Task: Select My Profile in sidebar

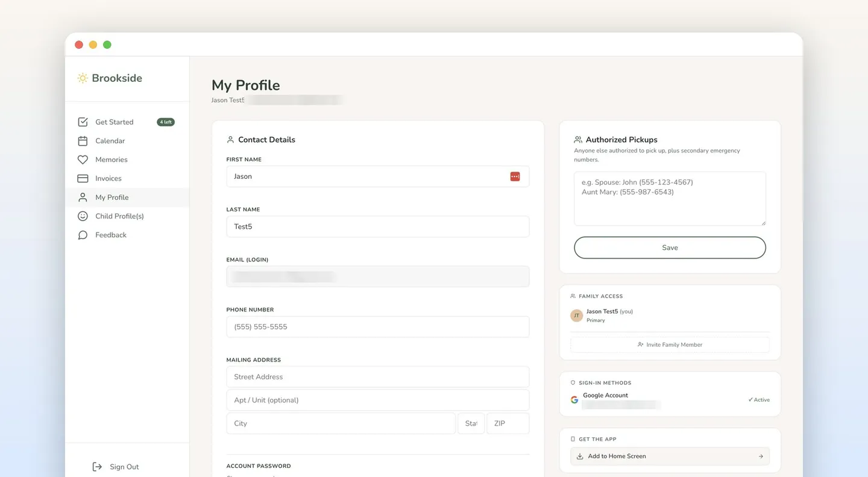Action: click(x=127, y=198)
